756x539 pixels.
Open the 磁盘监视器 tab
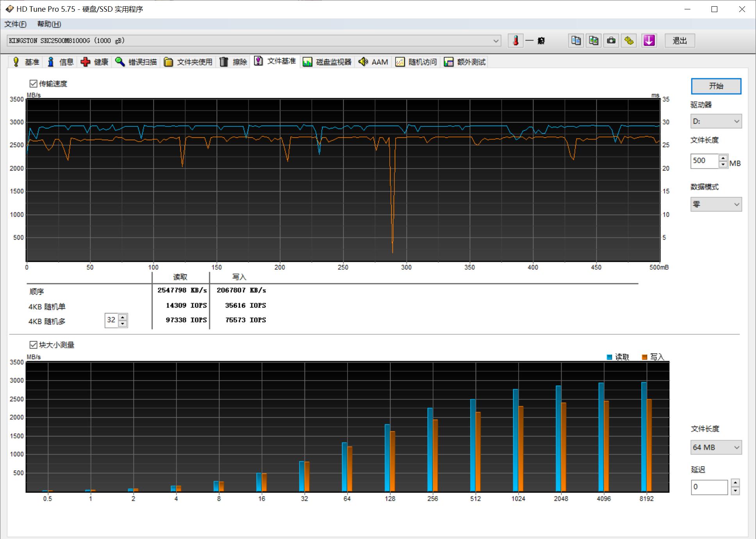click(x=327, y=62)
